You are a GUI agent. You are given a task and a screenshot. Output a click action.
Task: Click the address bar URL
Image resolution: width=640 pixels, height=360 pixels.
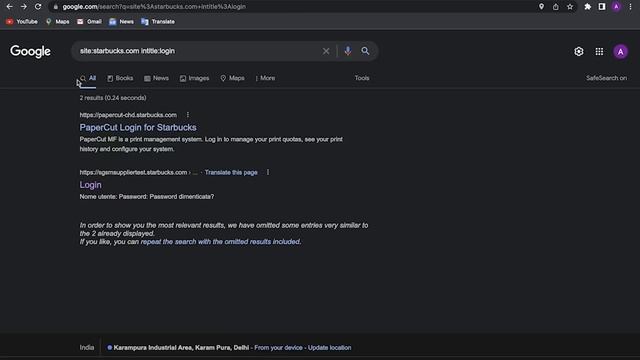154,7
